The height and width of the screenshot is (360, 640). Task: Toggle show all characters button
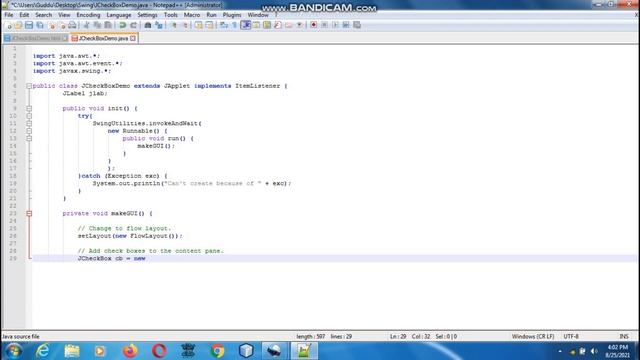click(x=234, y=25)
